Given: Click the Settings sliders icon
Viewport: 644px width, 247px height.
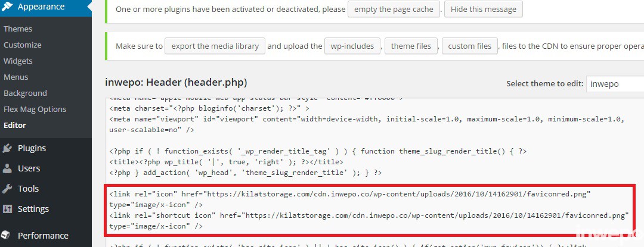Looking at the screenshot, I should click(7, 209).
